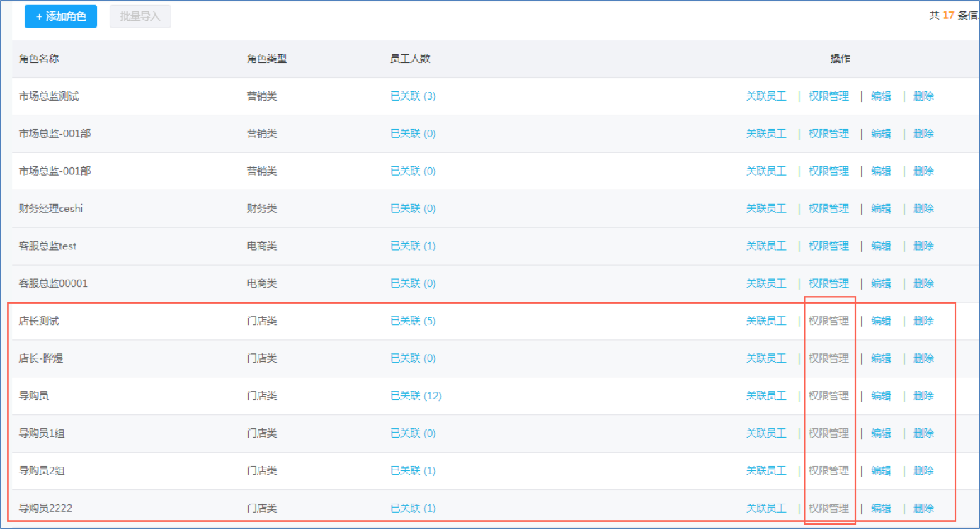Screen dimensions: 980x529
Task: Open 已关联 (0) for 导购员1组
Action: (413, 434)
